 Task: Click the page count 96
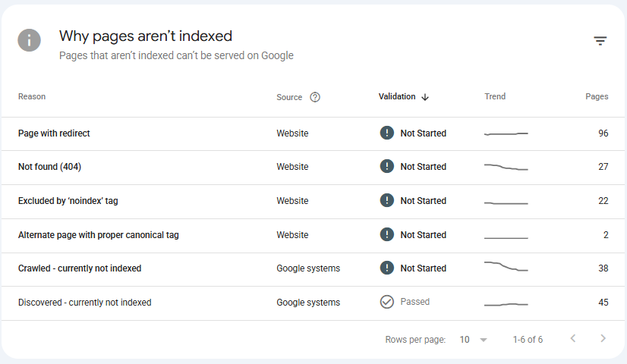point(603,133)
